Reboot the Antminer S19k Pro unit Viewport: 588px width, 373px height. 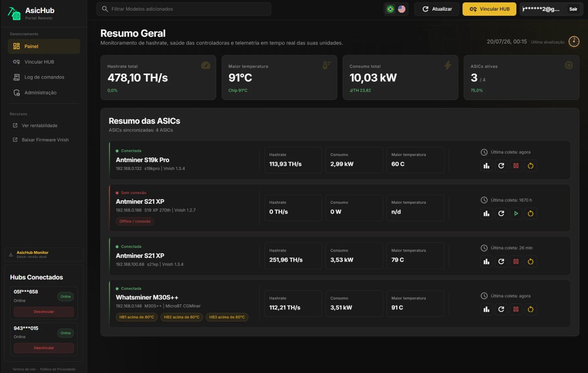click(530, 166)
